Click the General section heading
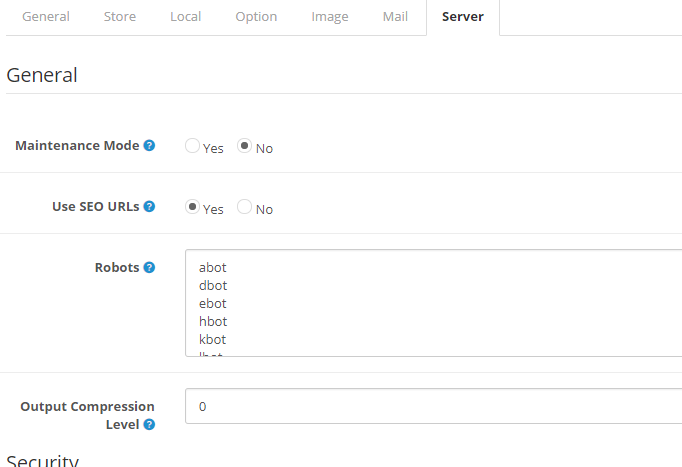The height and width of the screenshot is (467, 682). pyautogui.click(x=42, y=75)
